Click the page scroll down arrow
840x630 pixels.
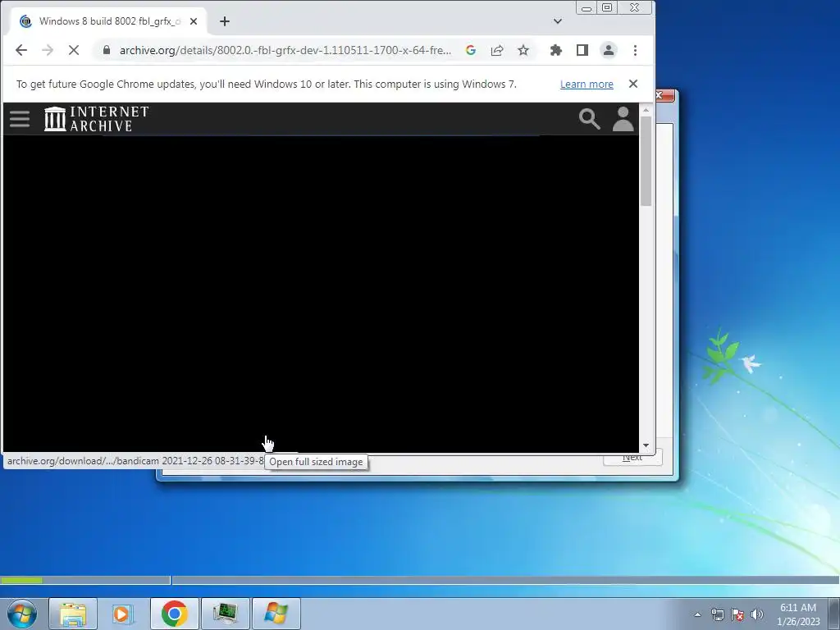click(x=646, y=445)
